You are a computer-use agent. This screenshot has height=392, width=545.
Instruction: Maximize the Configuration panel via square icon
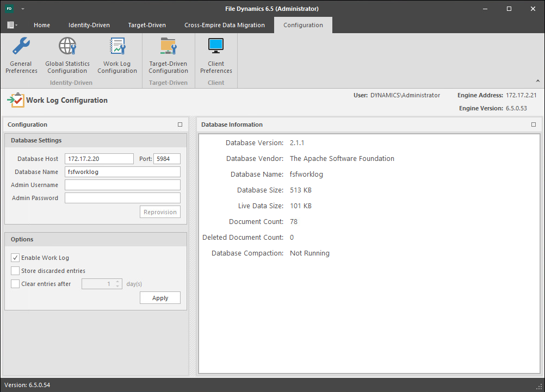pos(180,125)
